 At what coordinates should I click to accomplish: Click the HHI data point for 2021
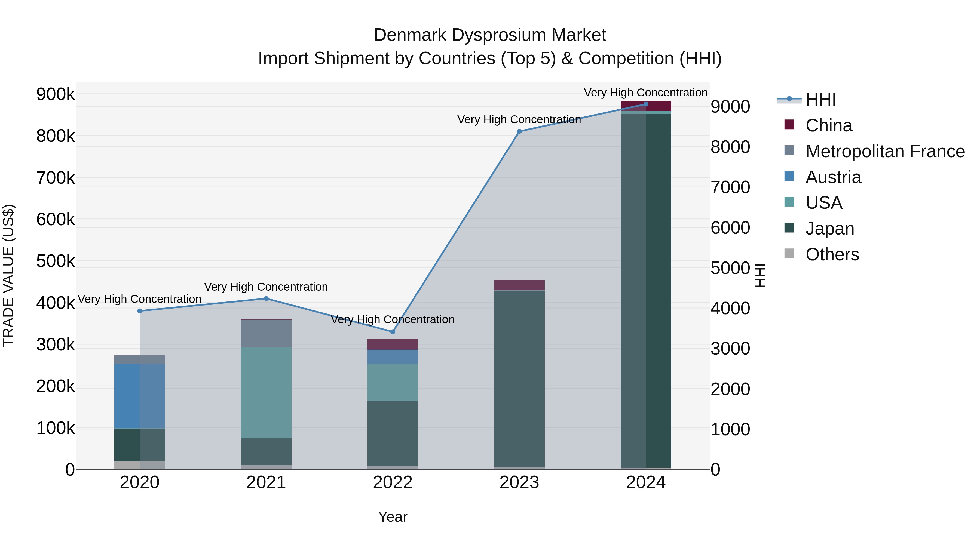266,298
